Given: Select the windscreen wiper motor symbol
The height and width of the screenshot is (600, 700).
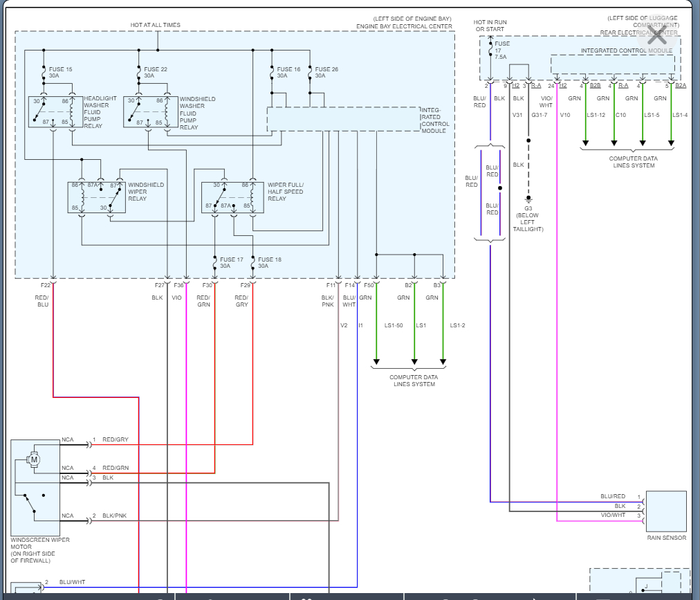Looking at the screenshot, I should coord(33,459).
